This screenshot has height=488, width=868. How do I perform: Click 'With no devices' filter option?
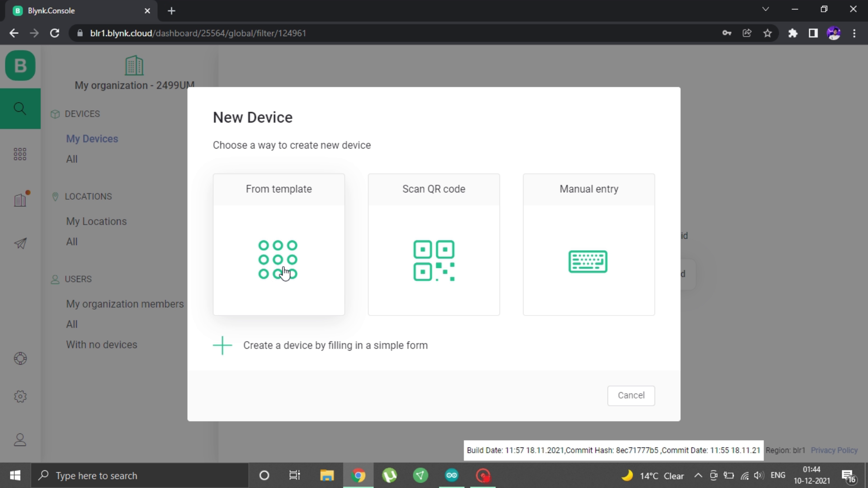(x=101, y=344)
